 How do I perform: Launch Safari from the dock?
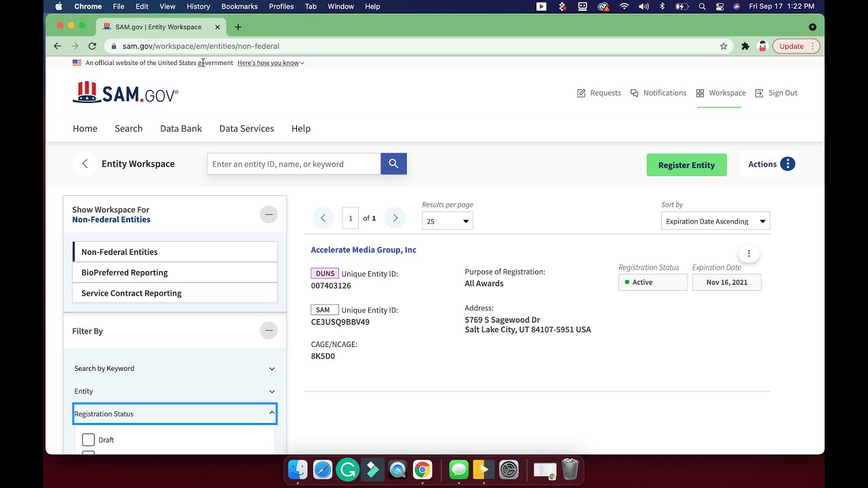pos(323,470)
